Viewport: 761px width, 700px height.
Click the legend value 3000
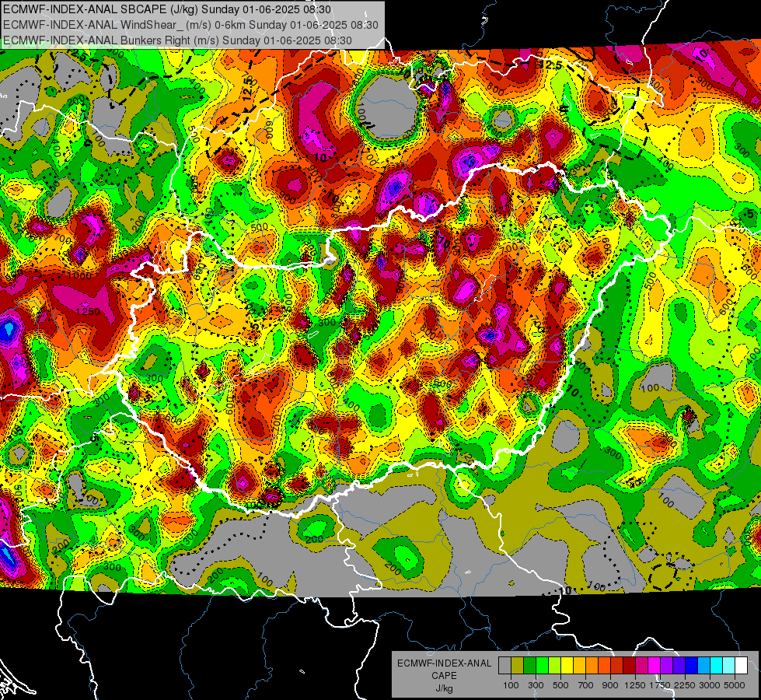(x=710, y=685)
